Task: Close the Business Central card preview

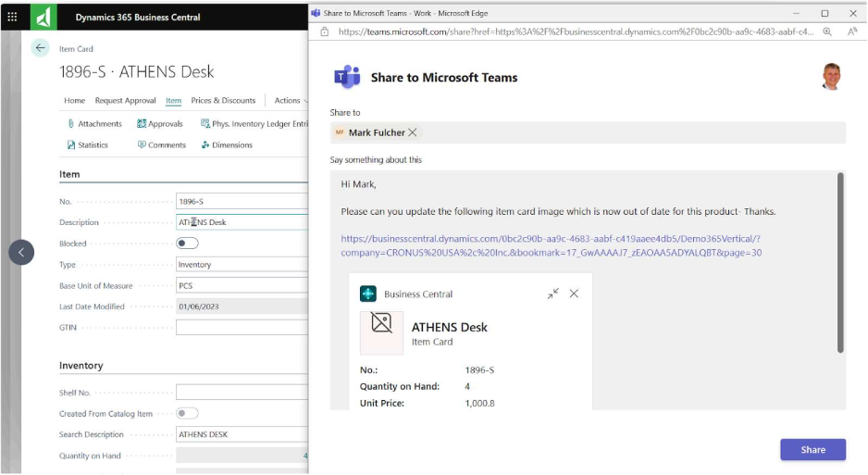Action: click(x=574, y=294)
